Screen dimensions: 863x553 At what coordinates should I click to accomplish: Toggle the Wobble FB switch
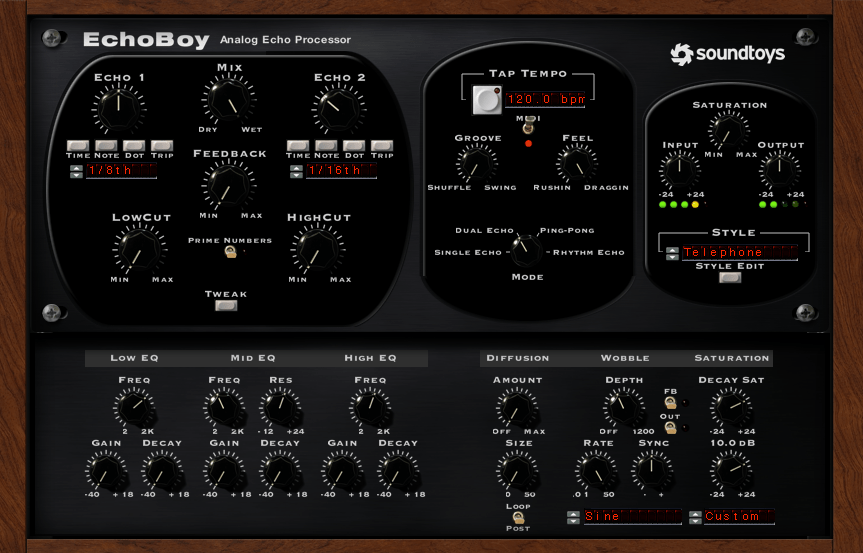[671, 402]
